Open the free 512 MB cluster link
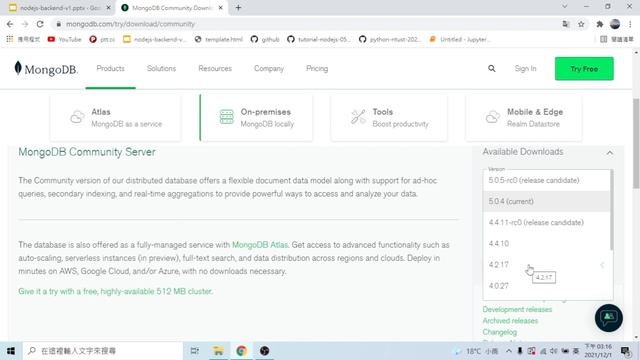The height and width of the screenshot is (360, 640). tap(116, 291)
